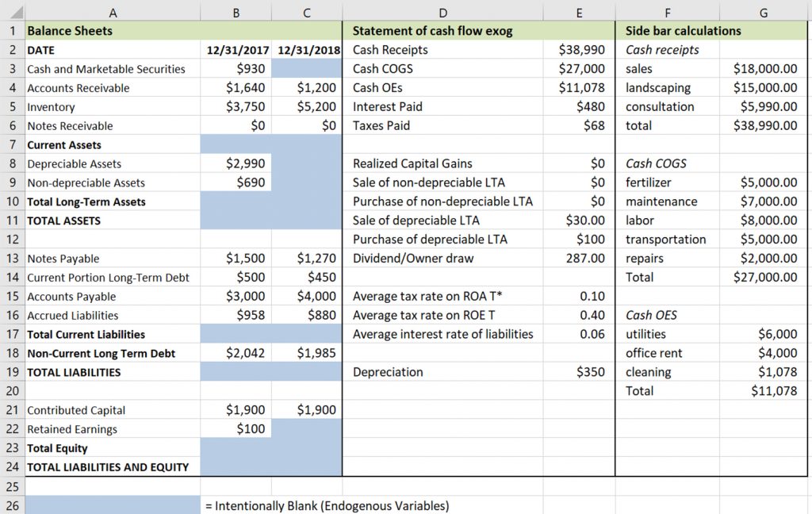Click the column G header
812x514 pixels.
(763, 12)
